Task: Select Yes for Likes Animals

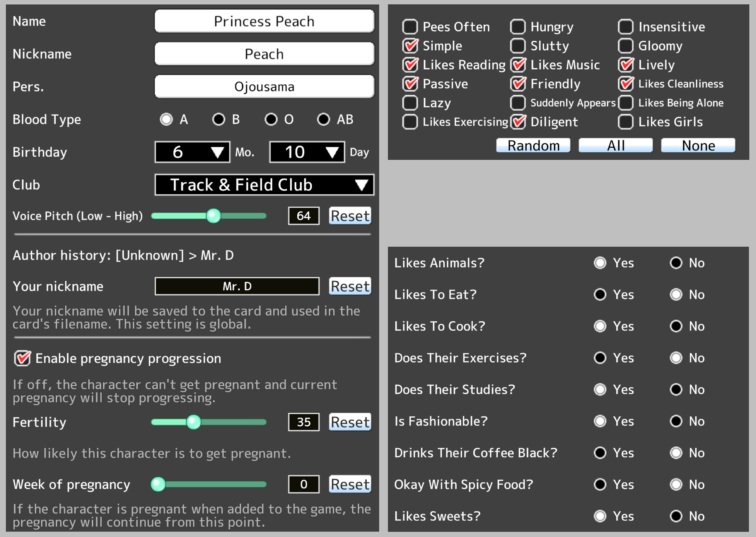Action: [x=600, y=263]
